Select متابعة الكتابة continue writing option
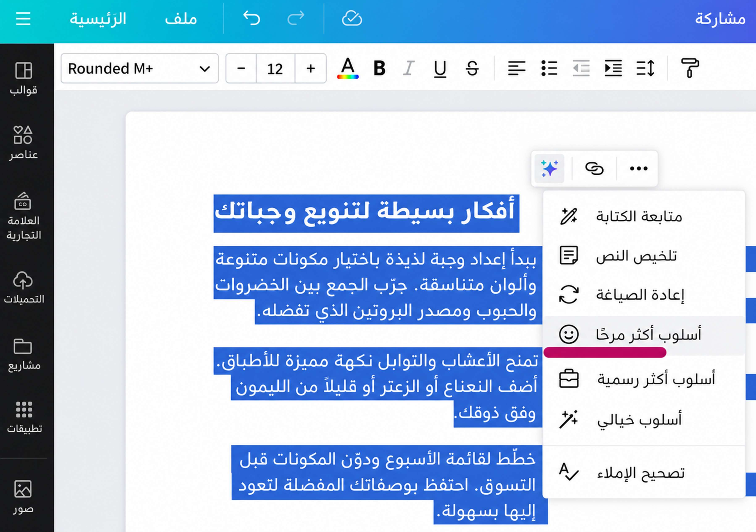 tap(644, 216)
